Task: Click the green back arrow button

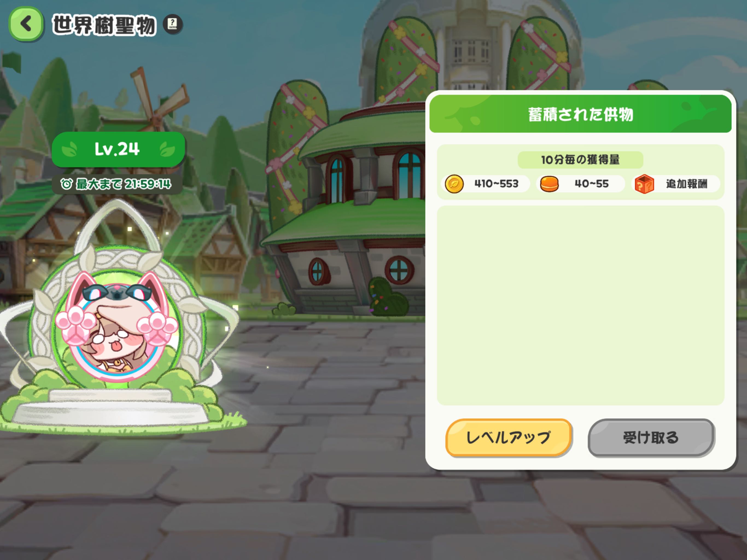Action: pos(26,24)
